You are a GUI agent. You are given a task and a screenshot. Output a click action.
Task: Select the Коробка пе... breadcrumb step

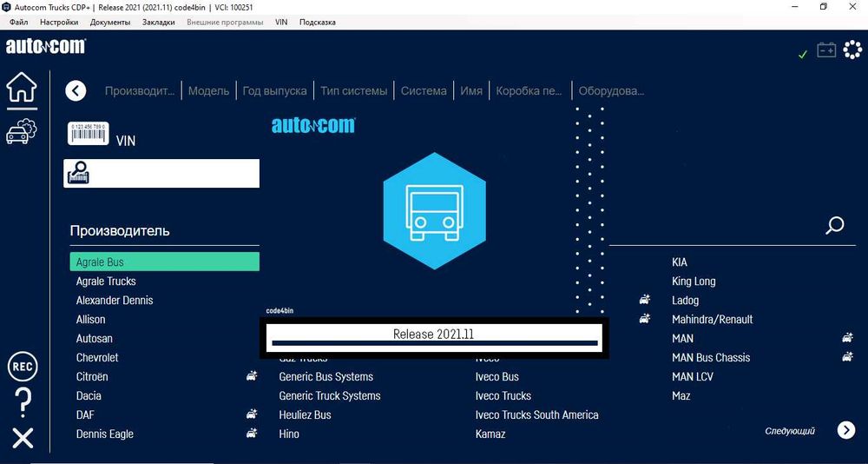[x=529, y=91]
